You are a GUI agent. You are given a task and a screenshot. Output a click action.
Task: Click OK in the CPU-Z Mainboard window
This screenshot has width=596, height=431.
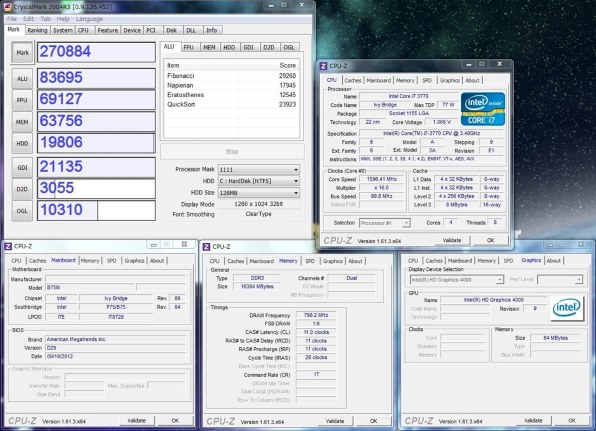(175, 421)
